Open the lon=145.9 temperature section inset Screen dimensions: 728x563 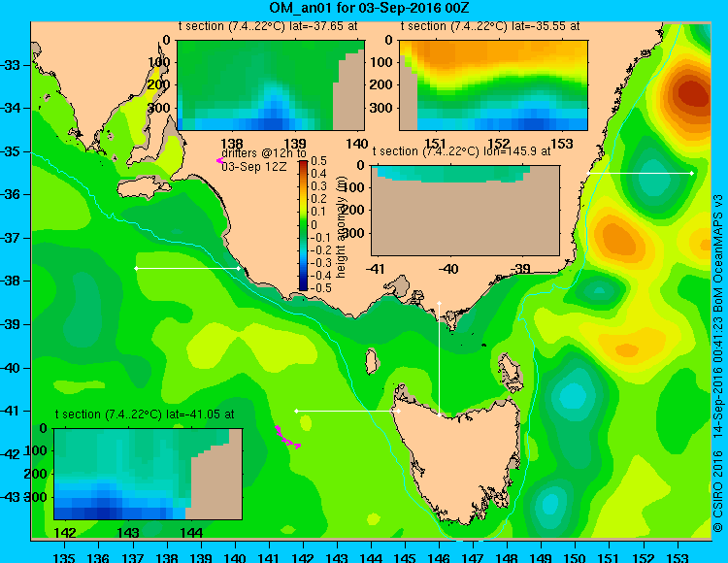click(465, 211)
